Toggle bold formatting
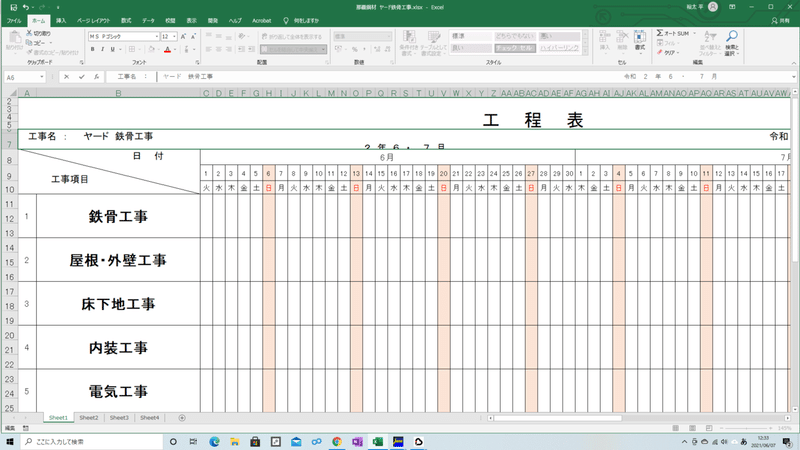The height and width of the screenshot is (450, 800). (x=92, y=49)
